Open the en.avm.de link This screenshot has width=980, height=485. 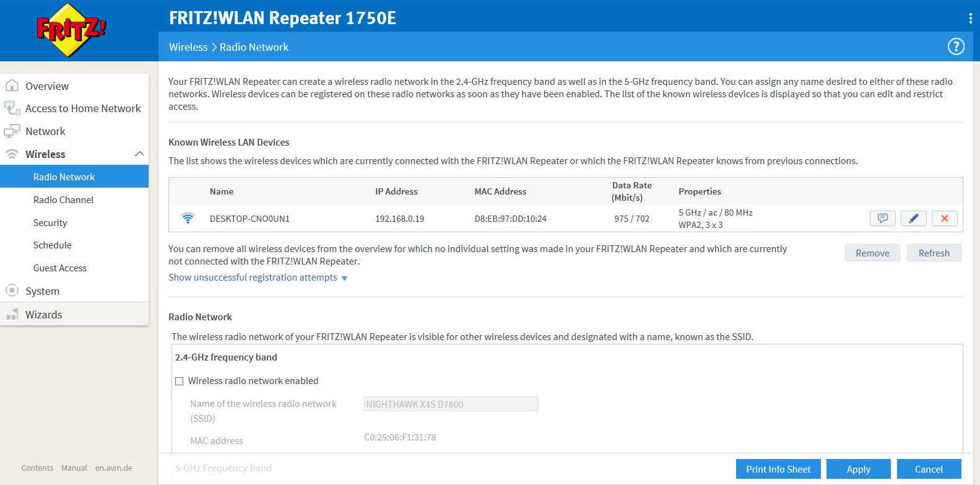[x=114, y=468]
